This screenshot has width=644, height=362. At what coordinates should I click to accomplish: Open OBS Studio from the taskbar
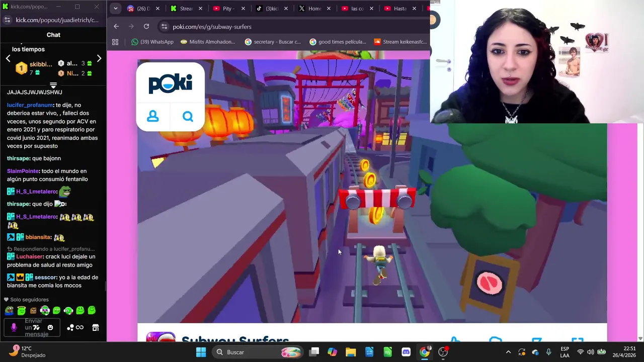tap(443, 352)
